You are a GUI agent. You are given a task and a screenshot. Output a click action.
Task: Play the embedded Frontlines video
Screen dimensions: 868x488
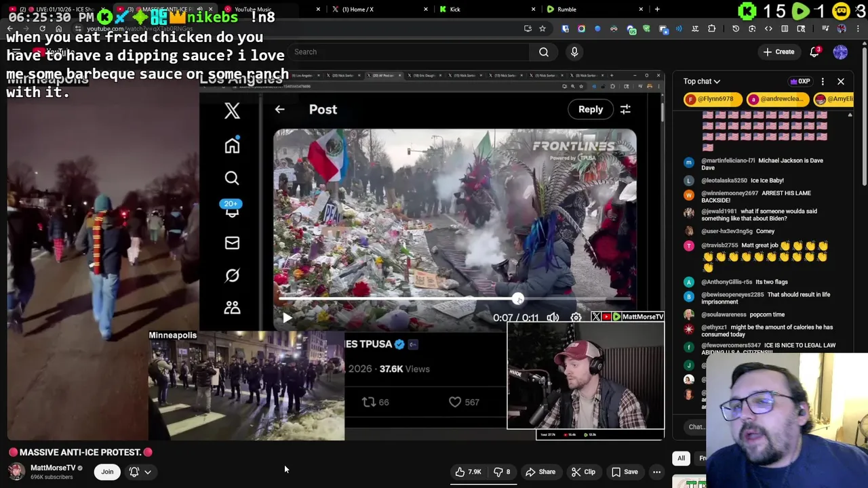(287, 317)
